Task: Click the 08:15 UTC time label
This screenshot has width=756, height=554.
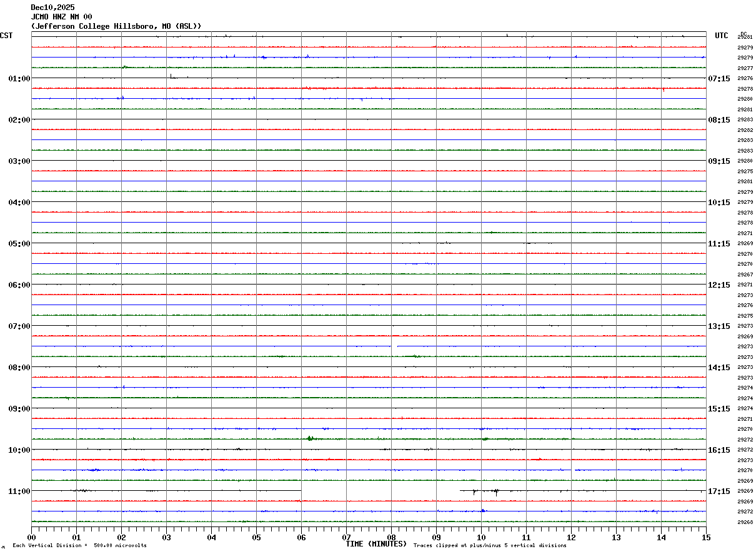Action: (719, 120)
